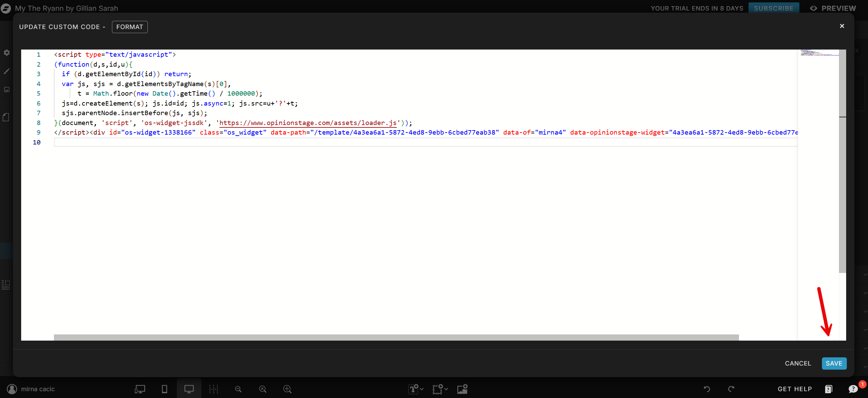Toggle the grid guides icon
Image resolution: width=868 pixels, height=398 pixels.
[213, 389]
